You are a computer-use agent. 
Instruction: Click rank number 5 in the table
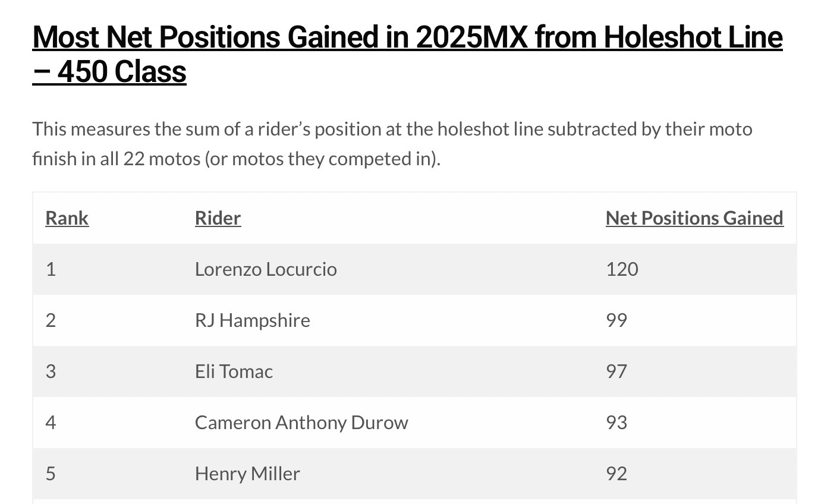point(51,474)
